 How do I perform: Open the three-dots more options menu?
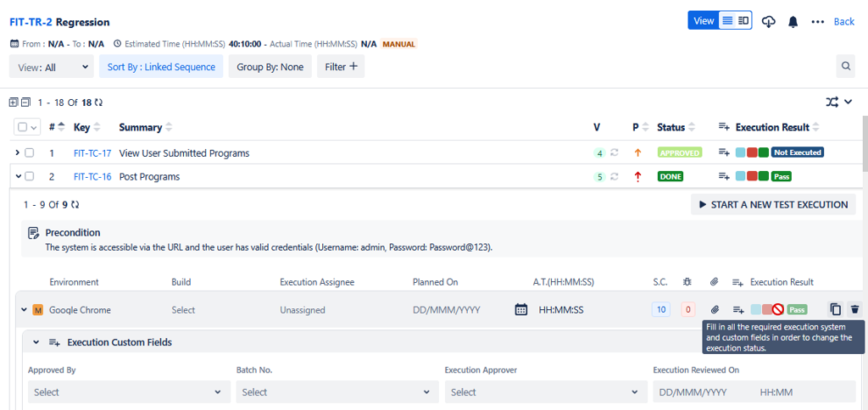tap(817, 21)
